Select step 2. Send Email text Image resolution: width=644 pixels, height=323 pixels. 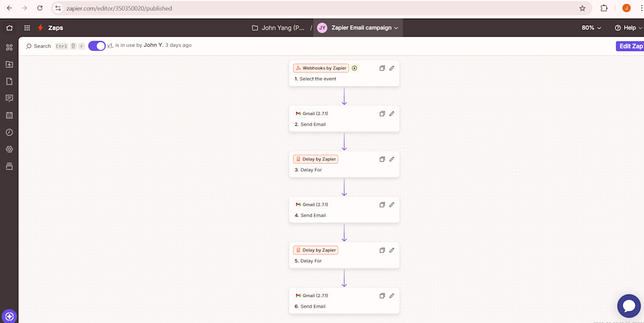pyautogui.click(x=310, y=124)
